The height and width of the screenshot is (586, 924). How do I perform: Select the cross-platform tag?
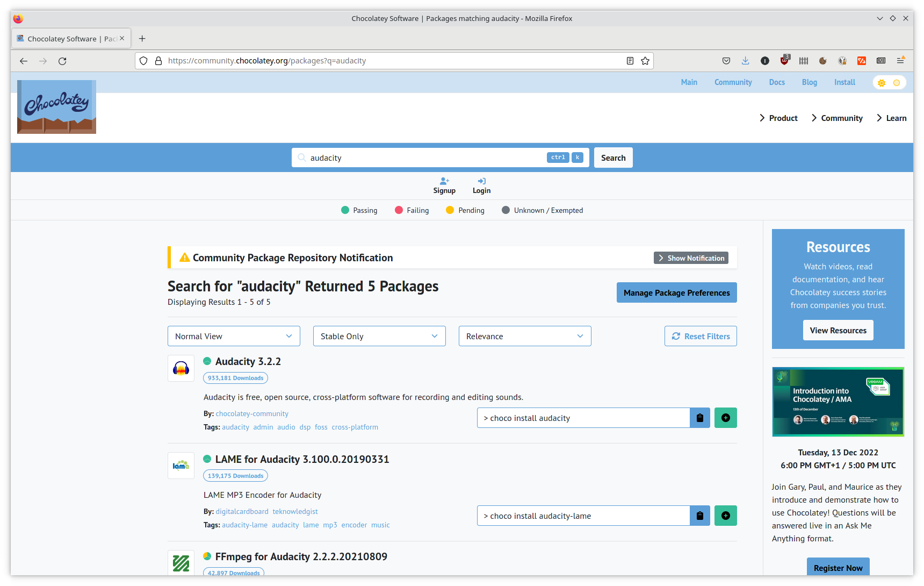[x=355, y=427]
